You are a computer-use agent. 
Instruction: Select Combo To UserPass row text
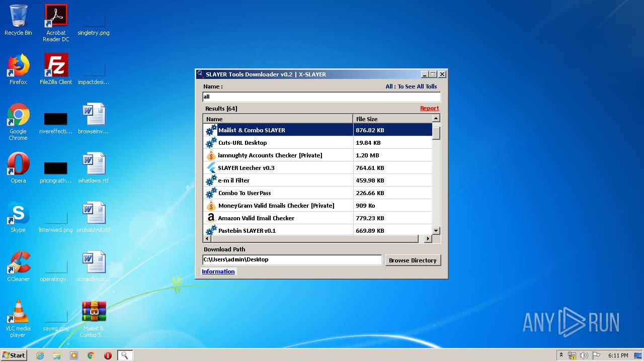pyautogui.click(x=245, y=193)
